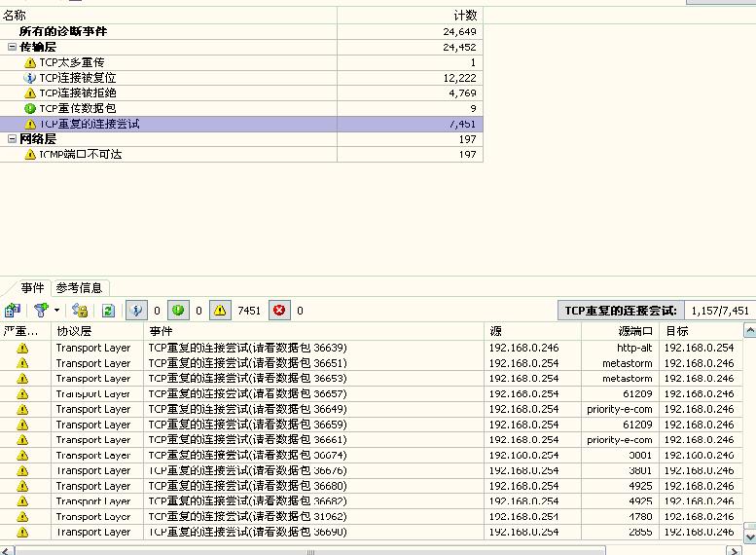The image size is (756, 555).
Task: Sort by the 源 column header
Action: click(x=533, y=331)
